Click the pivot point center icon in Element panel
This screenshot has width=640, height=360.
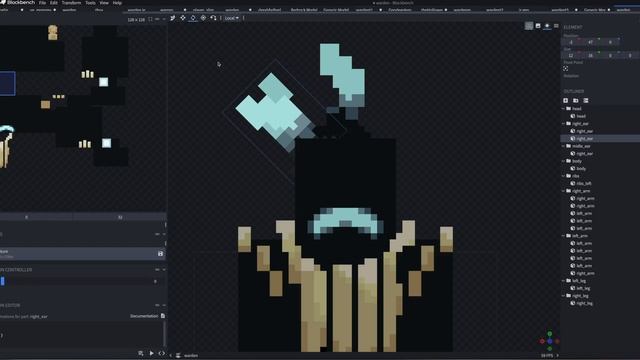566,69
